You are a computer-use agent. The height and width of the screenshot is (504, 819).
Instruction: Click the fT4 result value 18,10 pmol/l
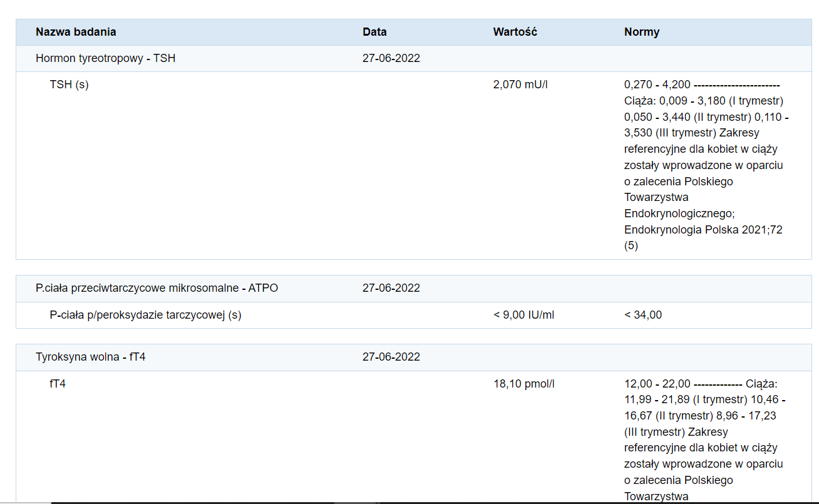(523, 384)
